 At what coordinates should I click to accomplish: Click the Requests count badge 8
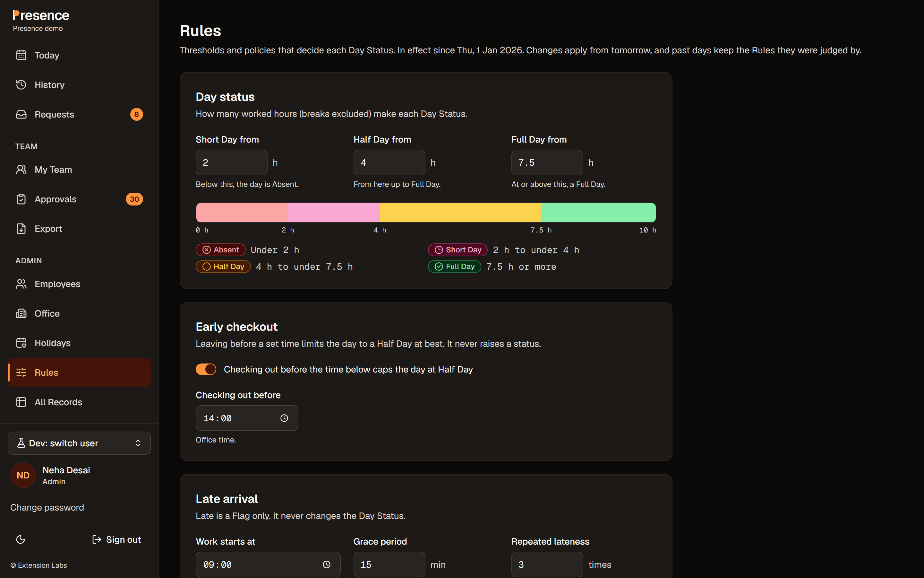[137, 114]
